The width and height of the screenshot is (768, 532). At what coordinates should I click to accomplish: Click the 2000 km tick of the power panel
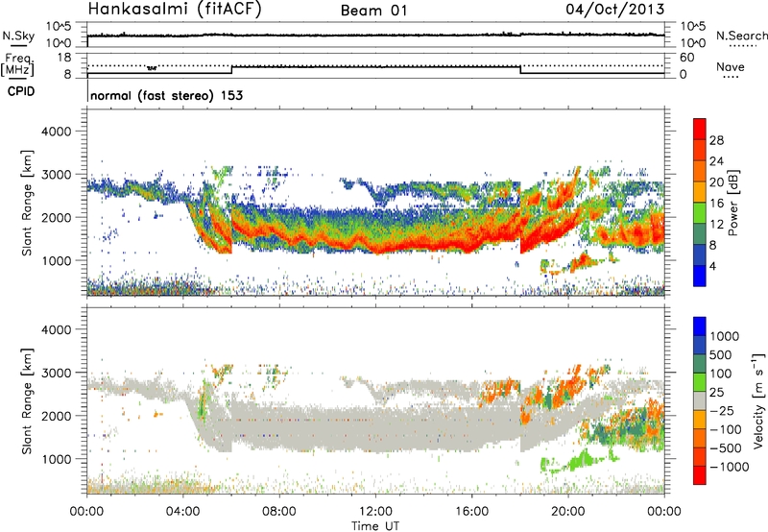[56, 217]
